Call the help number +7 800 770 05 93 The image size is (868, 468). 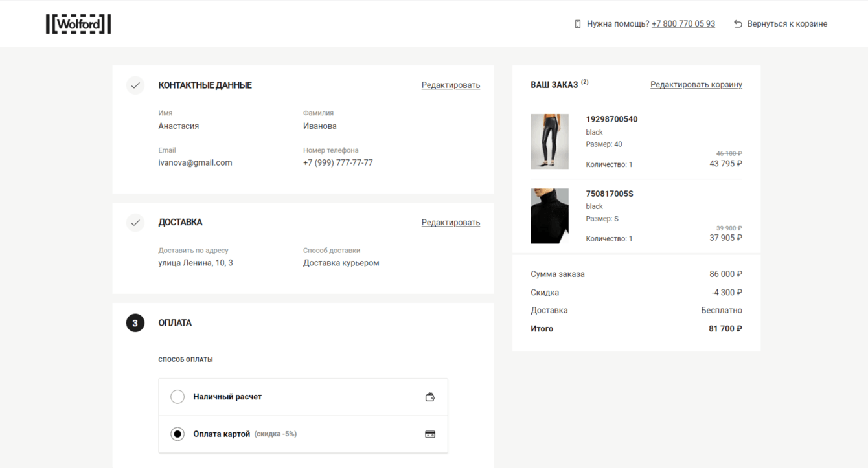pos(683,24)
